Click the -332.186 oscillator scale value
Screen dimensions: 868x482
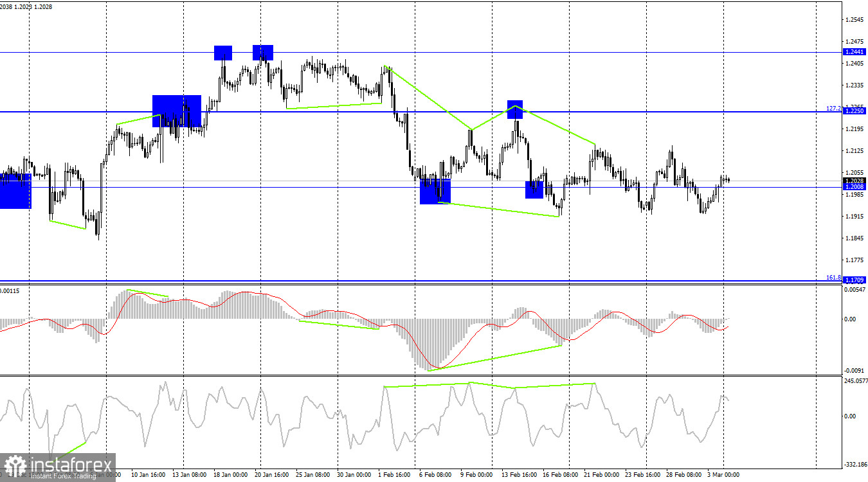pyautogui.click(x=854, y=463)
